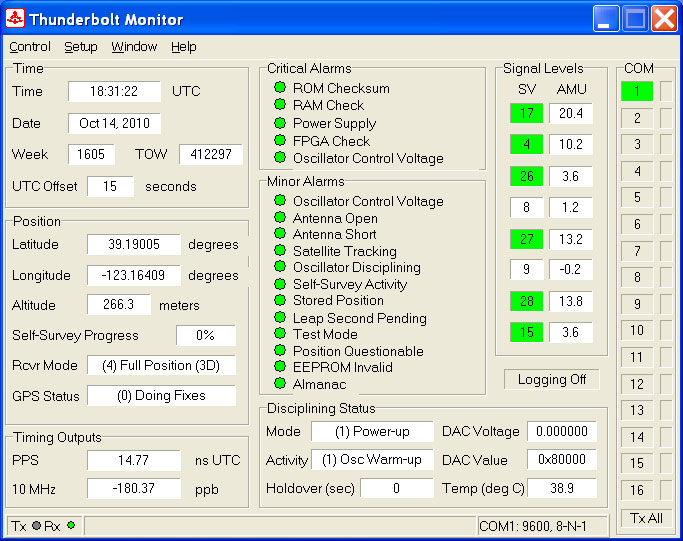Click the FPGA Check alarm indicator
Viewport: 683px width, 541px height.
pyautogui.click(x=280, y=140)
